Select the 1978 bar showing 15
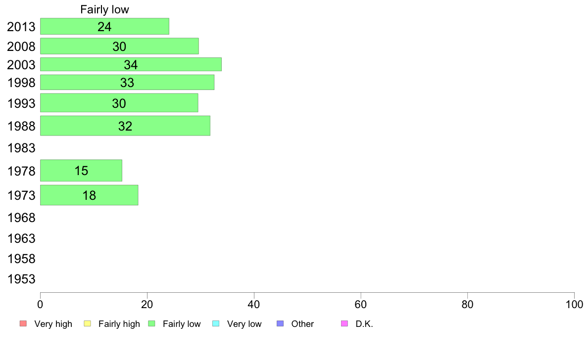 click(x=81, y=171)
